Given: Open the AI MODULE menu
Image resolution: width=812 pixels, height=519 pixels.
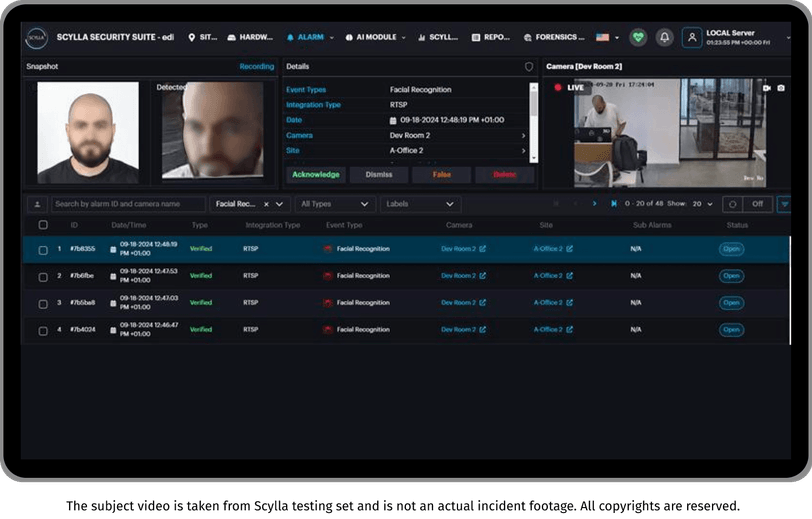Looking at the screenshot, I should [x=375, y=37].
